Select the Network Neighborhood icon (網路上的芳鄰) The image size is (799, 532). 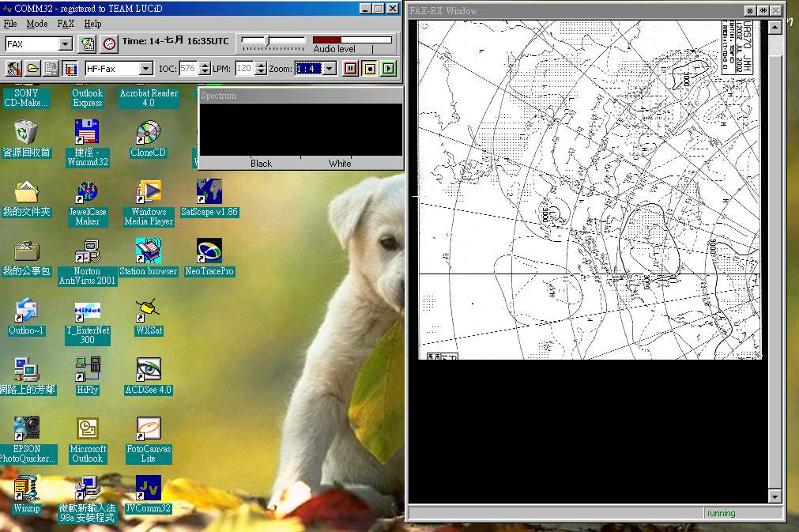[28, 376]
